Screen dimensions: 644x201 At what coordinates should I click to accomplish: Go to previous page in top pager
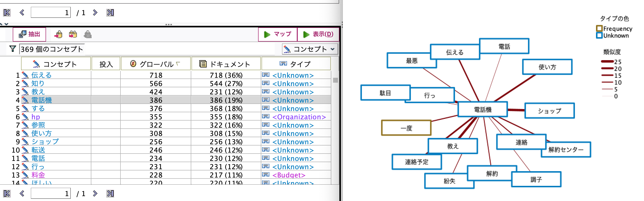[x=22, y=12]
